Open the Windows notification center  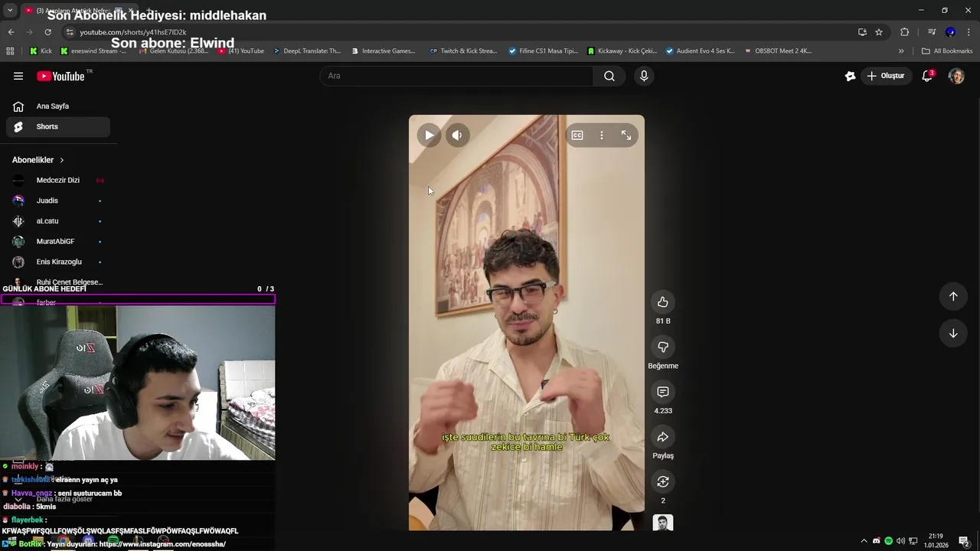[965, 541]
